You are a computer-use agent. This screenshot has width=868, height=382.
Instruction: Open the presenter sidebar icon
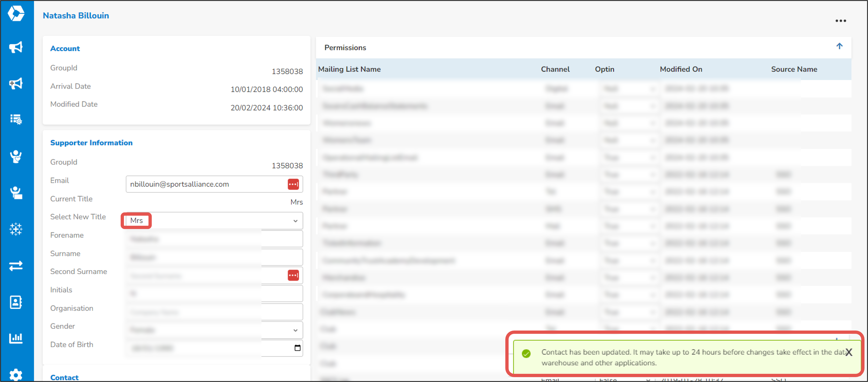(16, 192)
